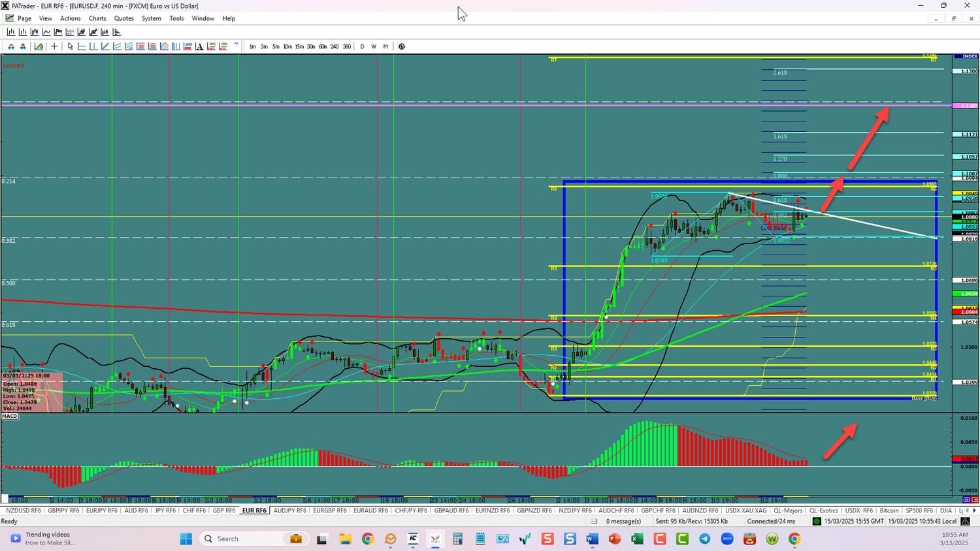Select the red horizontal bands drawing tool
The image size is (980, 551).
pyautogui.click(x=140, y=46)
